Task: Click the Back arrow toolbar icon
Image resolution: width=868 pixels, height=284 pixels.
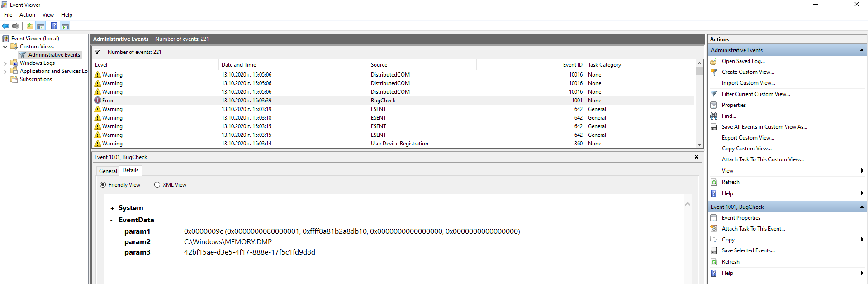Action: pos(5,26)
